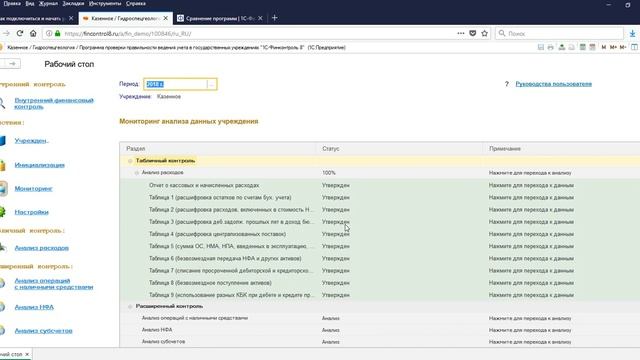Select row Таблица 6 (безвозмездная передача НФА)
Viewport: 640px width, 360px height.
[x=380, y=258]
